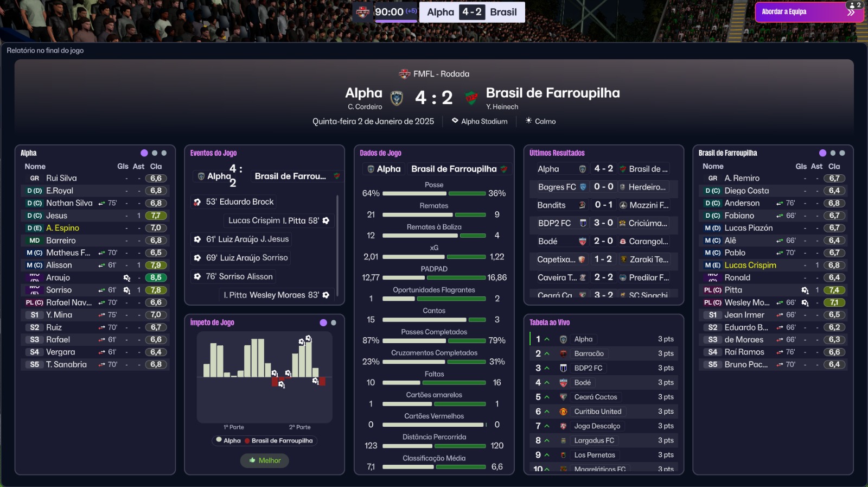
Task: Click the Alpha Stadium location pin icon
Action: pos(455,121)
